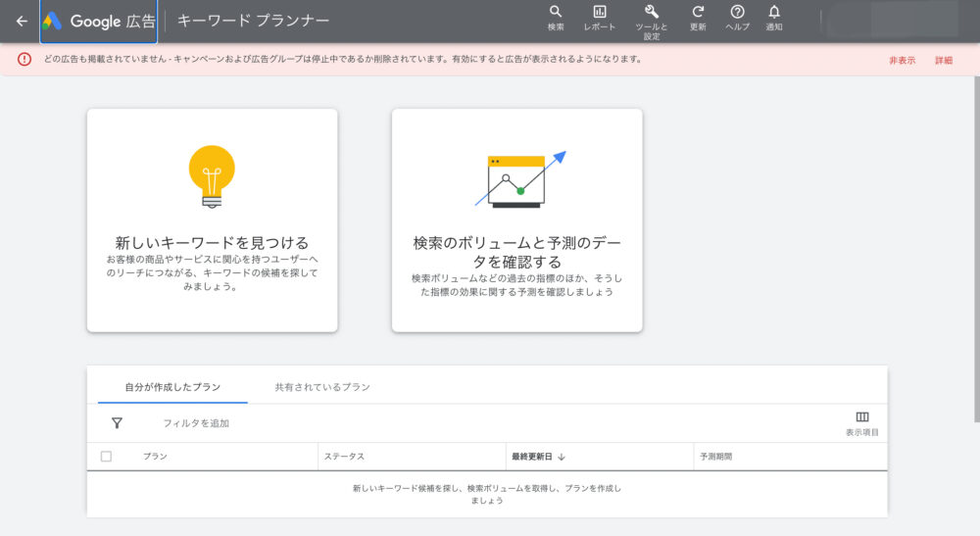
Task: Open the レポート chart icon
Action: (x=600, y=13)
